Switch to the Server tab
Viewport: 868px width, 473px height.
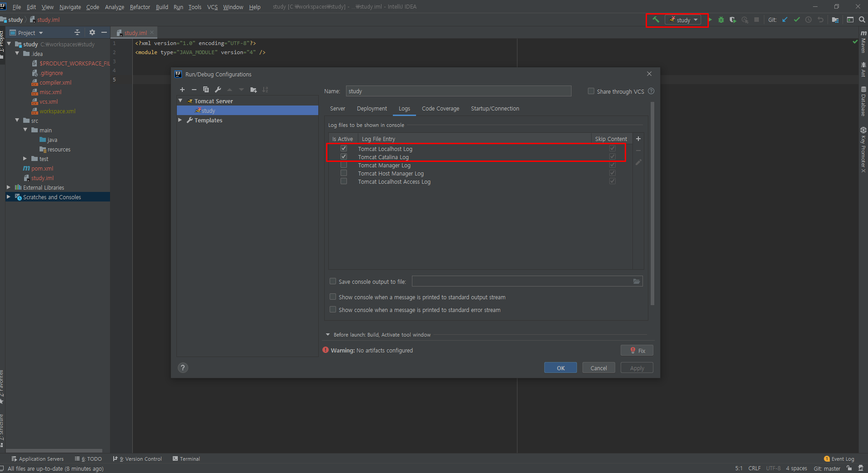(337, 109)
